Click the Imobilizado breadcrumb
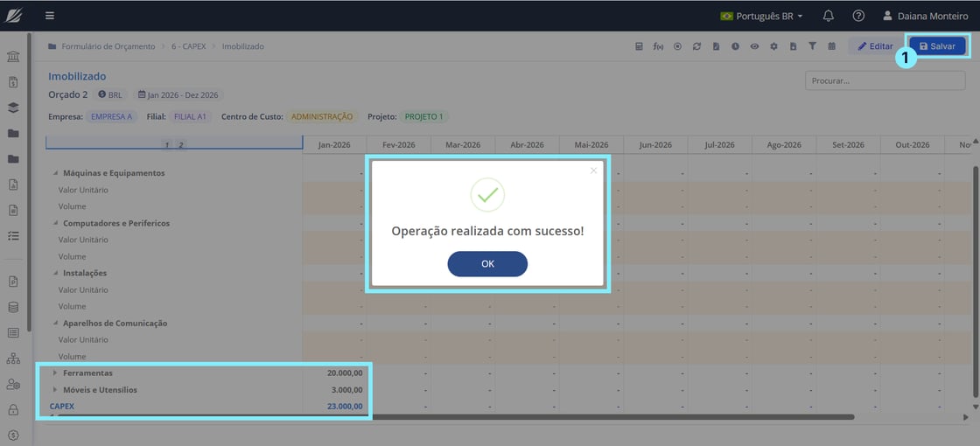 [243, 46]
